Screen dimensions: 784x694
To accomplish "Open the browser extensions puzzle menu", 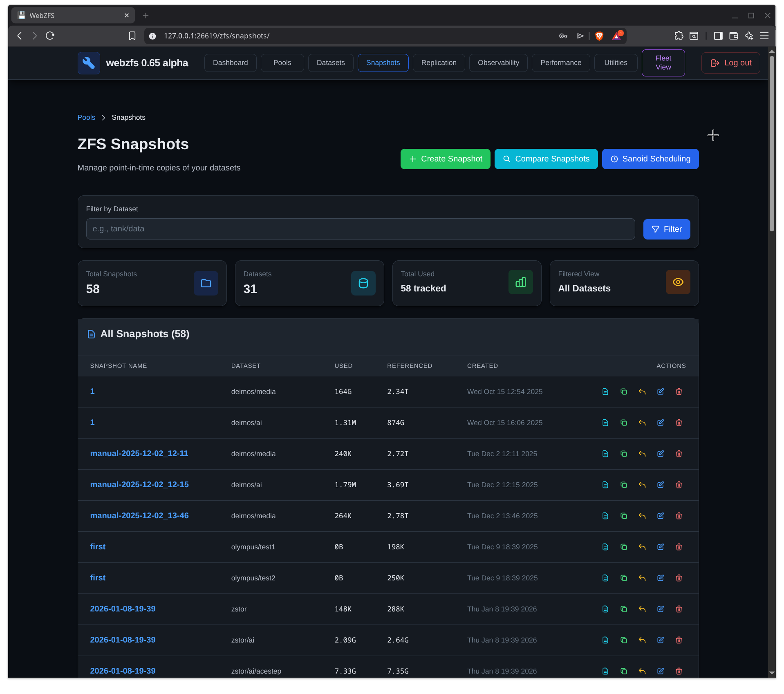I will point(679,36).
